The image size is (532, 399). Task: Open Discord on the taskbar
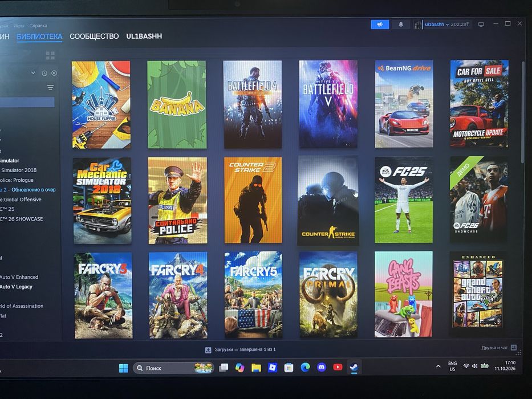[x=321, y=367]
